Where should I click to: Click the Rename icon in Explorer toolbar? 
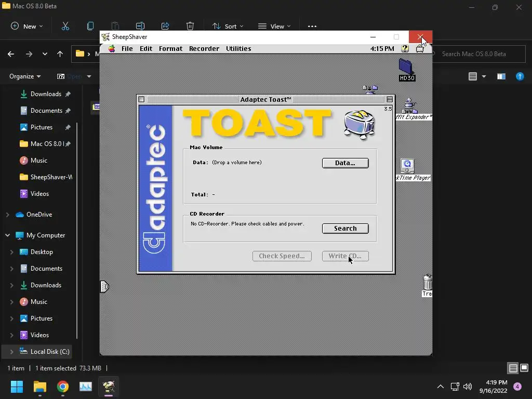[x=140, y=26]
